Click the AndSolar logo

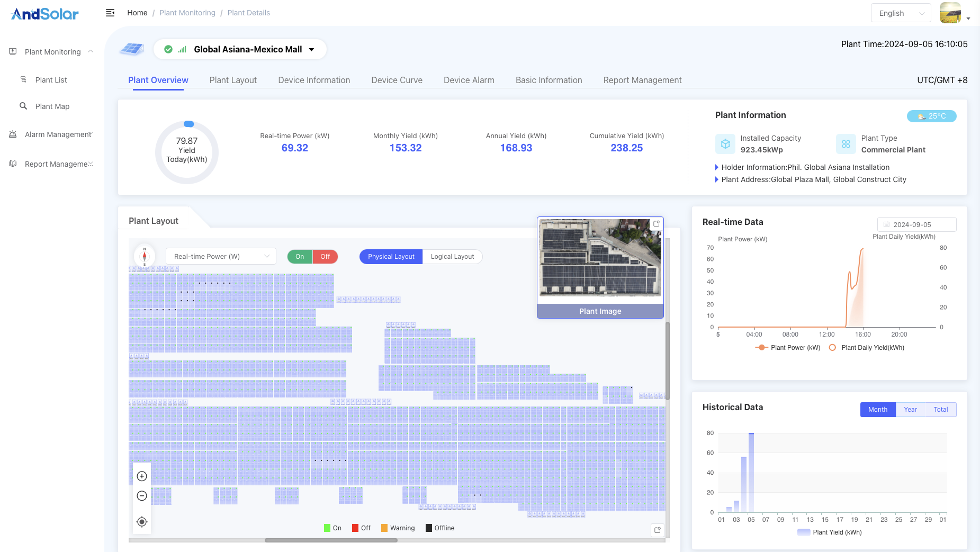(45, 14)
